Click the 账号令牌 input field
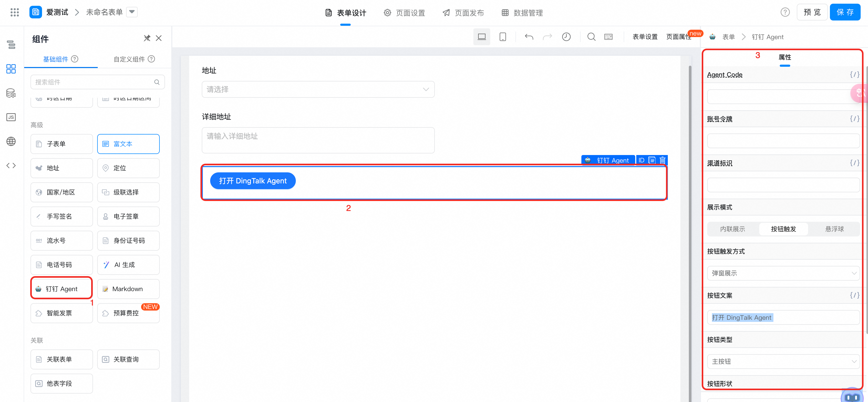This screenshot has height=402, width=868. (783, 141)
